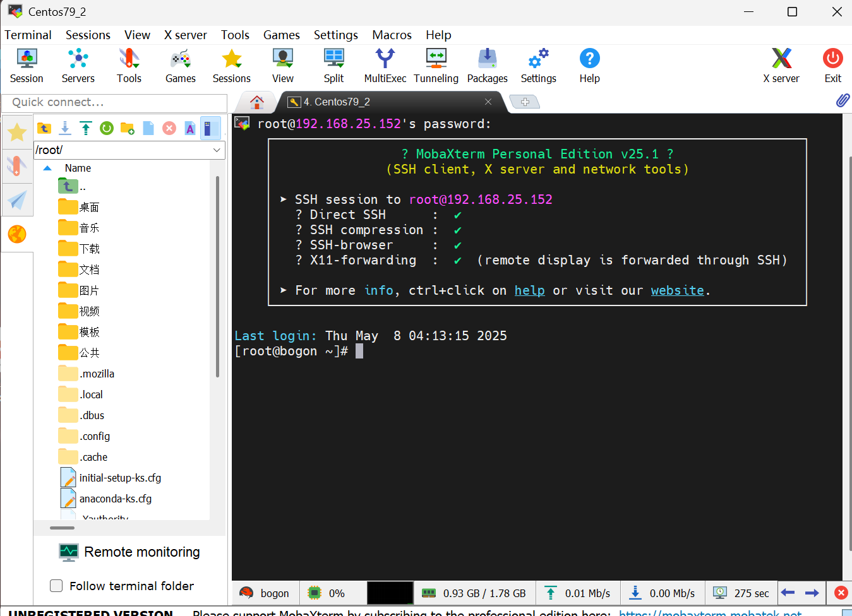Open the Games menu

point(281,35)
